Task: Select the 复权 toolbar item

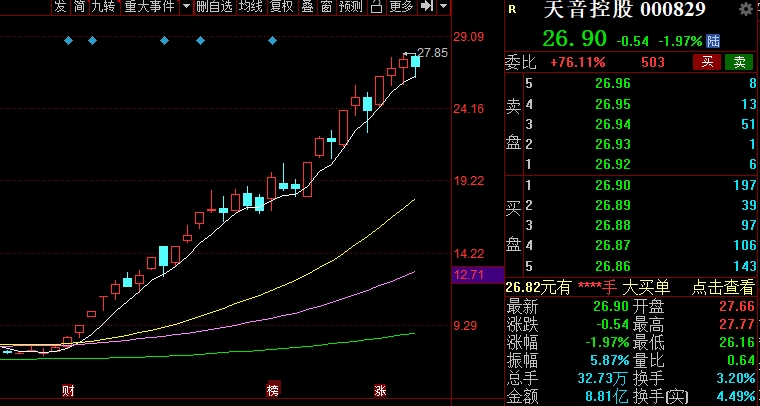Action: click(282, 7)
